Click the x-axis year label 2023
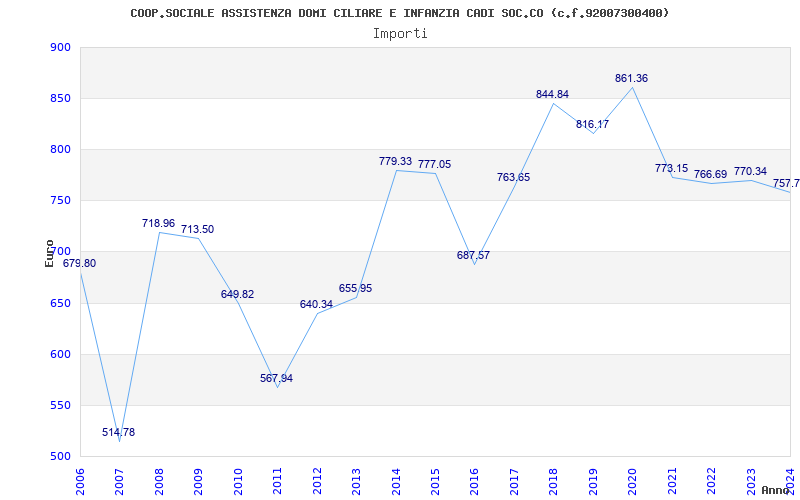 coord(752,481)
